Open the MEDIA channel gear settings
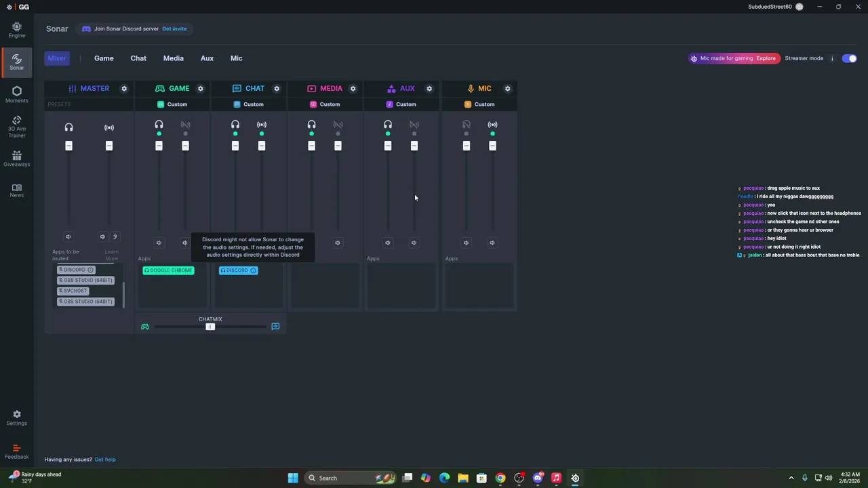The image size is (868, 488). pos(353,89)
